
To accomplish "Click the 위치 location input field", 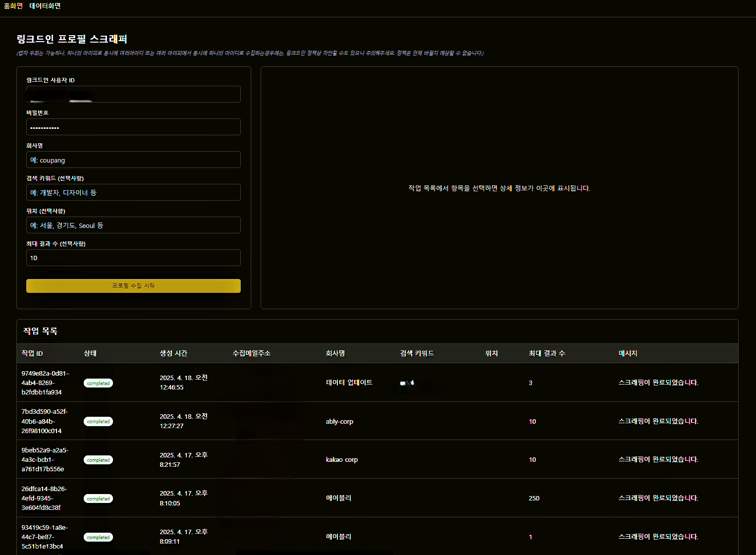I will tap(133, 225).
